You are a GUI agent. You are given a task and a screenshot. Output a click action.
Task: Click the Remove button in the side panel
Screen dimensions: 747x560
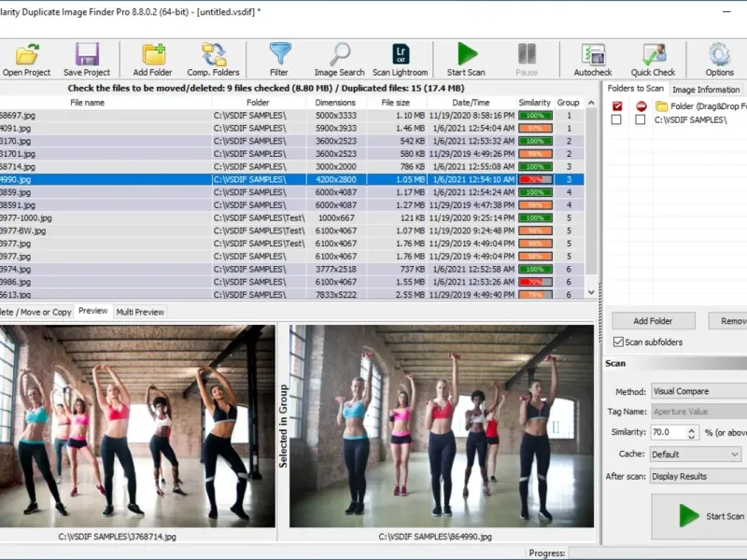[x=728, y=321]
